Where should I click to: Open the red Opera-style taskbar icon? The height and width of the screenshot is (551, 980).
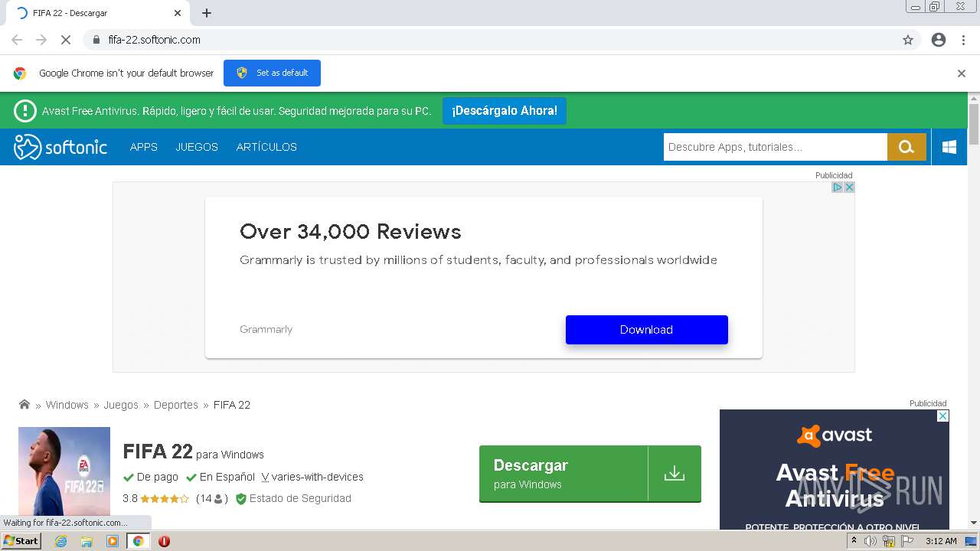pyautogui.click(x=164, y=541)
